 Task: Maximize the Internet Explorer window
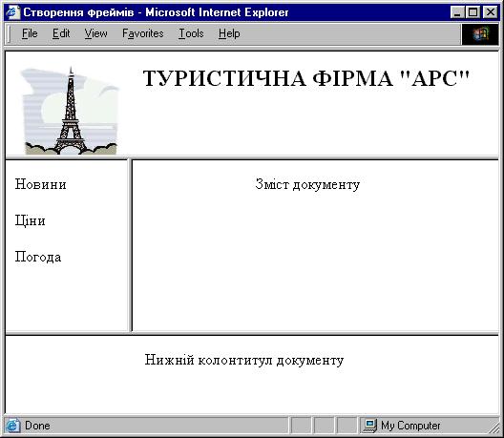pos(472,12)
